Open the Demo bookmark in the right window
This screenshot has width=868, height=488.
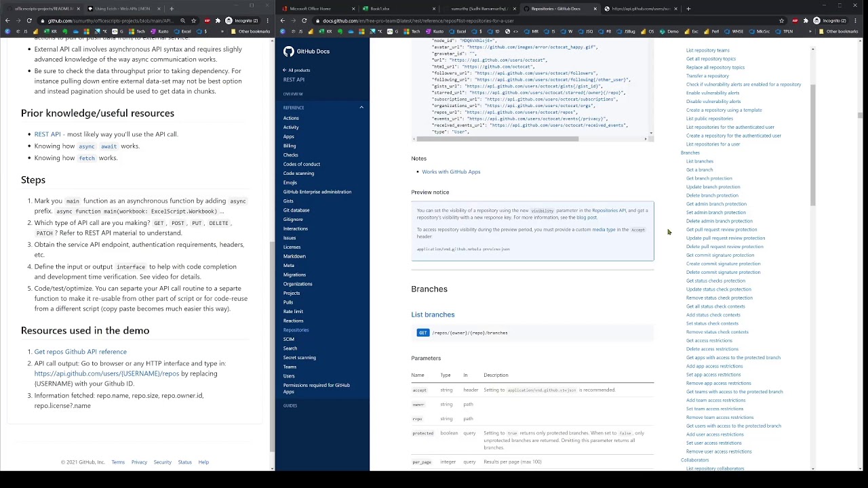point(669,31)
